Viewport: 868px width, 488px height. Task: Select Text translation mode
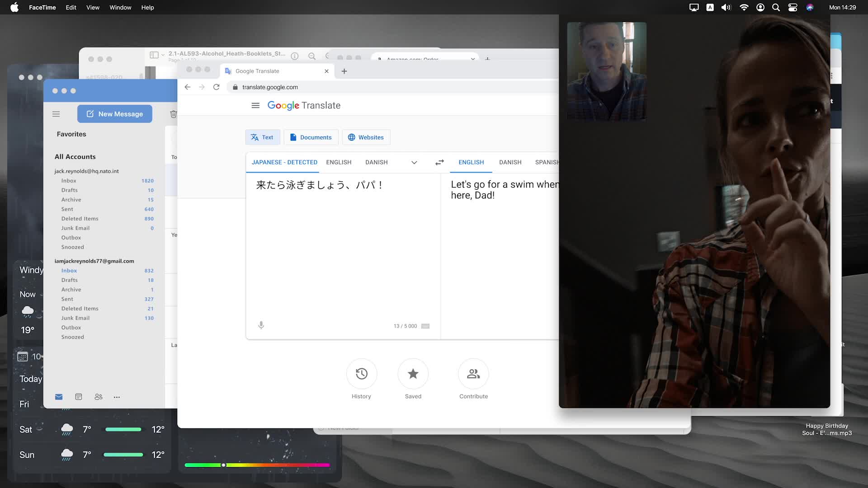coord(263,137)
